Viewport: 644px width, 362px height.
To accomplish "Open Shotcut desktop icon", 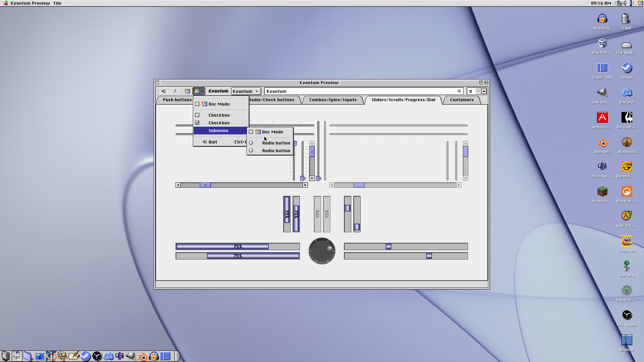I will coord(626,344).
